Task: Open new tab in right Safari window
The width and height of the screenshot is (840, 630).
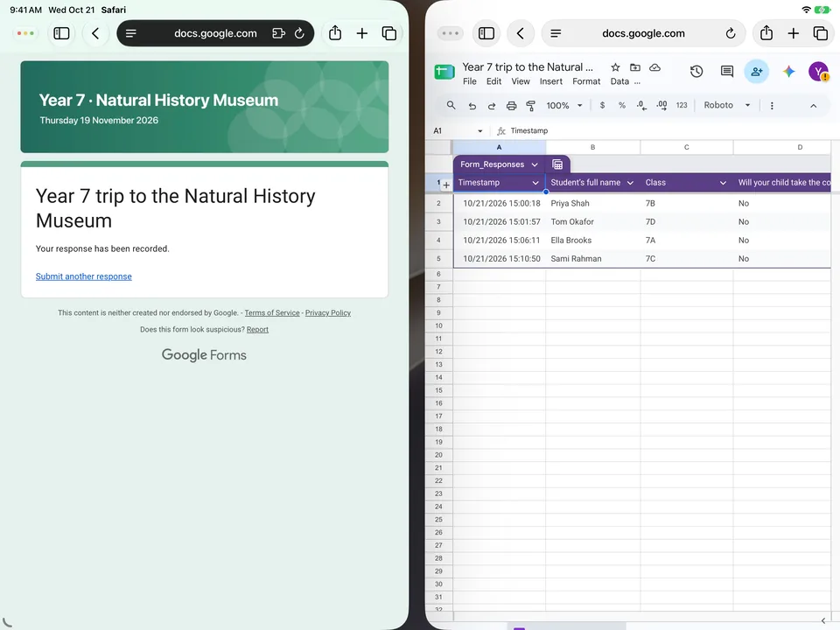Action: point(794,33)
